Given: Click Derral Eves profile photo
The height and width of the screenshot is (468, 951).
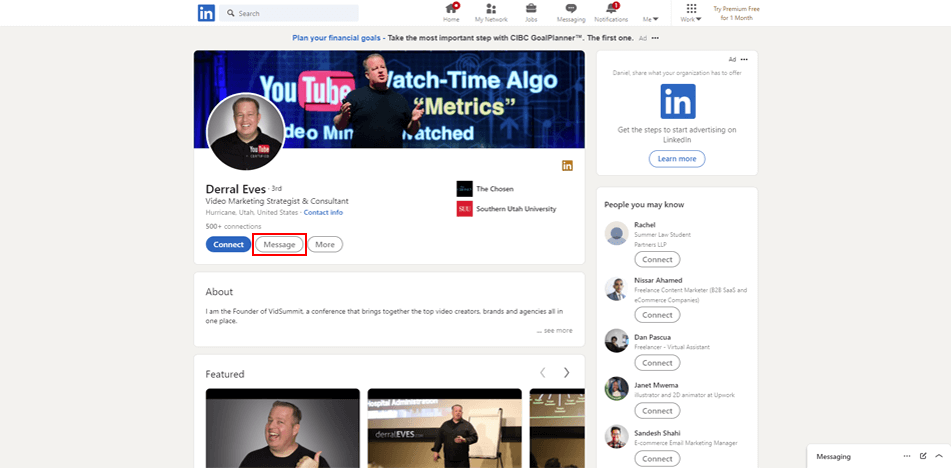Looking at the screenshot, I should click(x=246, y=132).
